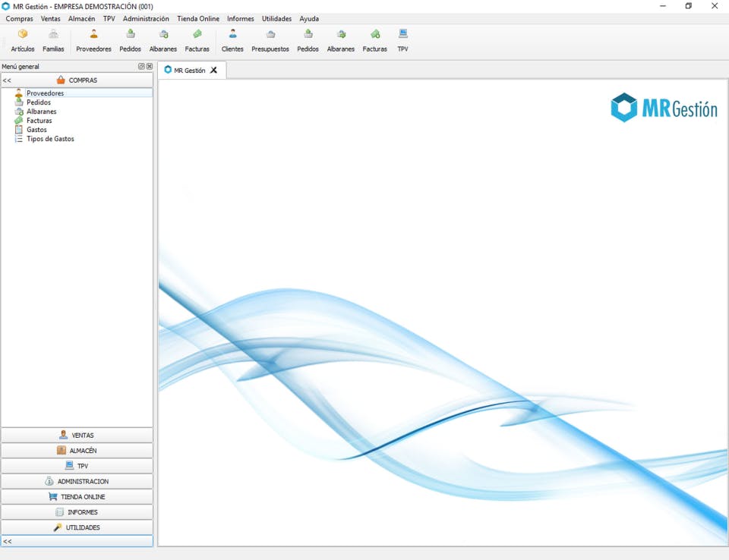Undock the Menú general panel
This screenshot has width=729, height=560.
pos(141,67)
